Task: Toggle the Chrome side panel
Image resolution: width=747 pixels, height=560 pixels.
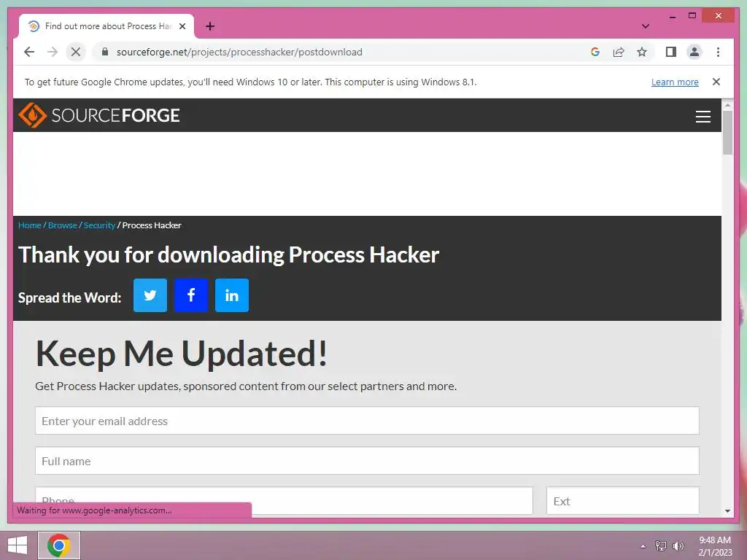Action: pyautogui.click(x=671, y=52)
